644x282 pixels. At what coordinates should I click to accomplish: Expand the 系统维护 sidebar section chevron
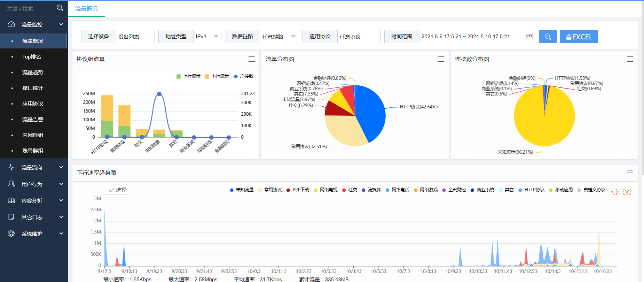pyautogui.click(x=61, y=234)
